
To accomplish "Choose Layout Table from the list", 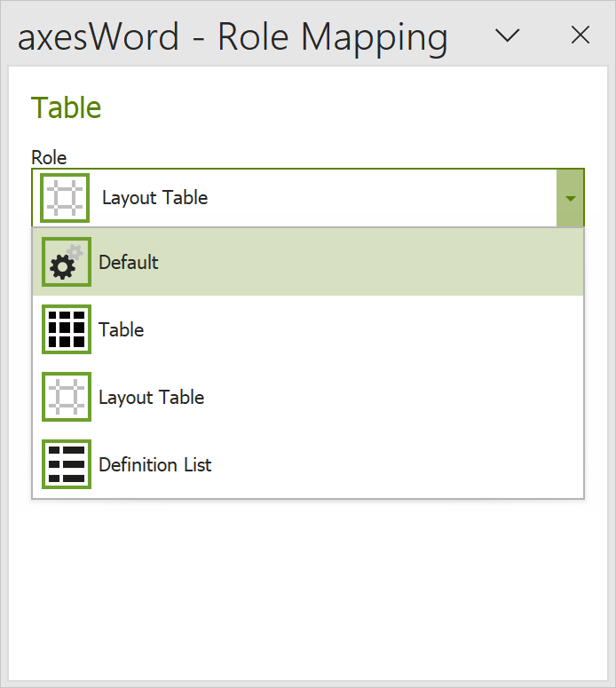I will coord(308,397).
